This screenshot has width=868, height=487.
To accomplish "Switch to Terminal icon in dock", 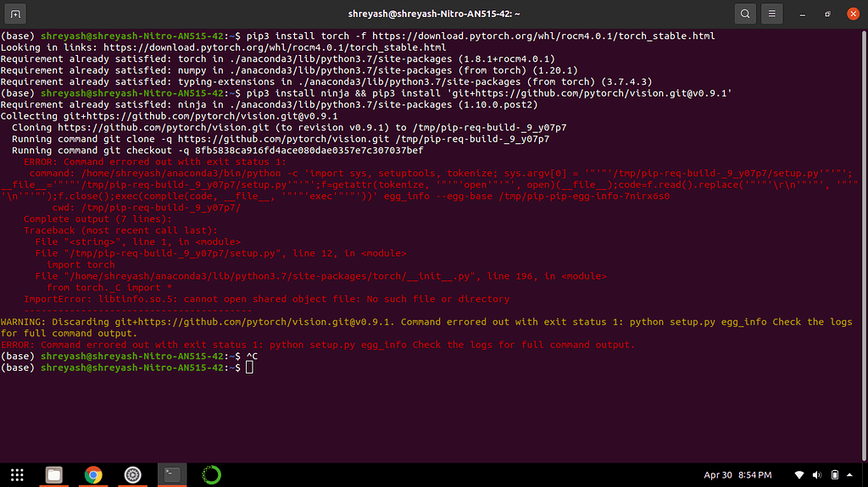I will (x=172, y=474).
